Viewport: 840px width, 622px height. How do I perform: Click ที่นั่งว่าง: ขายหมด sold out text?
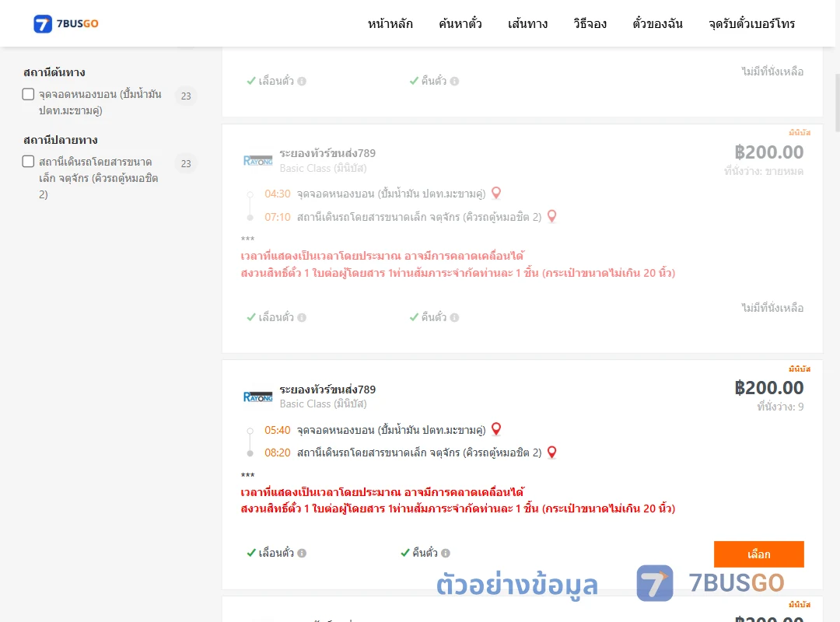click(764, 171)
